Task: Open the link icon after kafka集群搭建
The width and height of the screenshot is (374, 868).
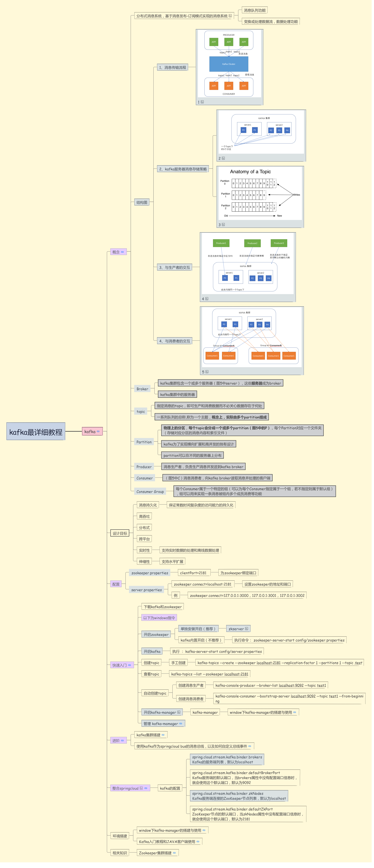Action: [x=164, y=739]
